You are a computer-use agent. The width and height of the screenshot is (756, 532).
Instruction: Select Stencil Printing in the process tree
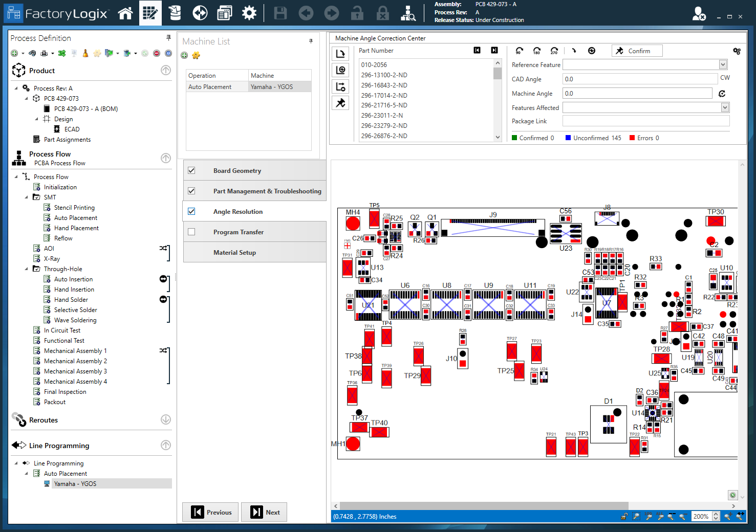pyautogui.click(x=74, y=207)
